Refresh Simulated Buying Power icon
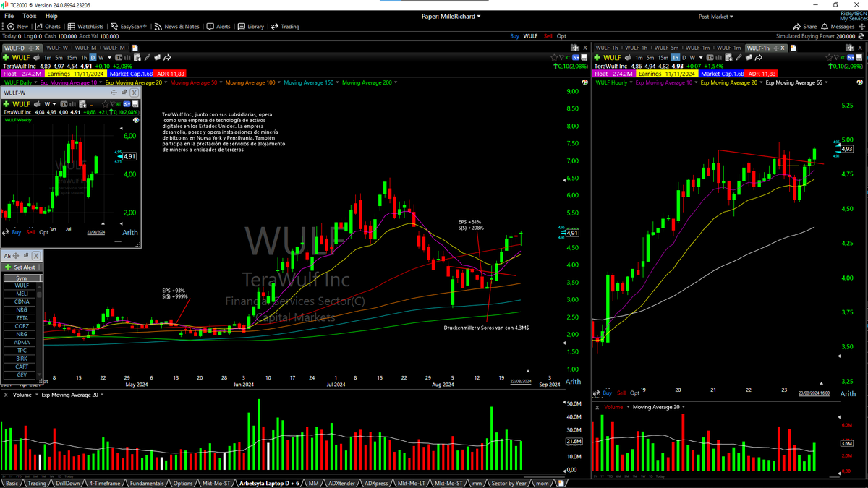 (862, 35)
